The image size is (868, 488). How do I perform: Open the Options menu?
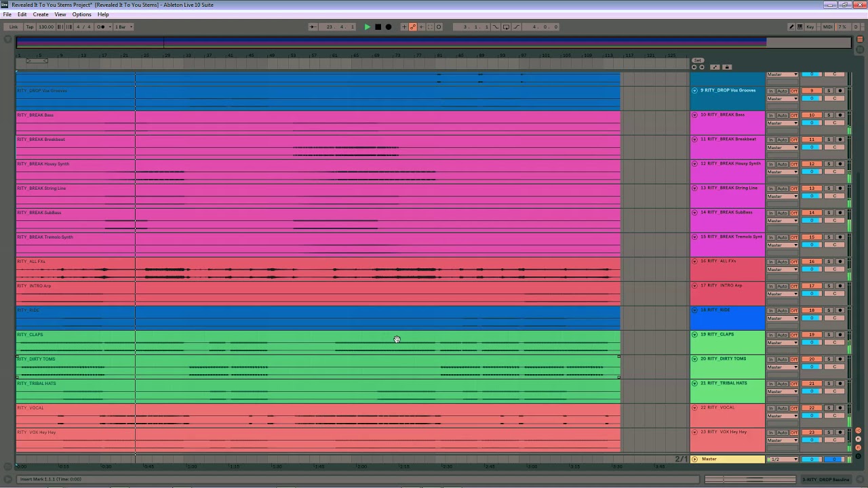81,14
